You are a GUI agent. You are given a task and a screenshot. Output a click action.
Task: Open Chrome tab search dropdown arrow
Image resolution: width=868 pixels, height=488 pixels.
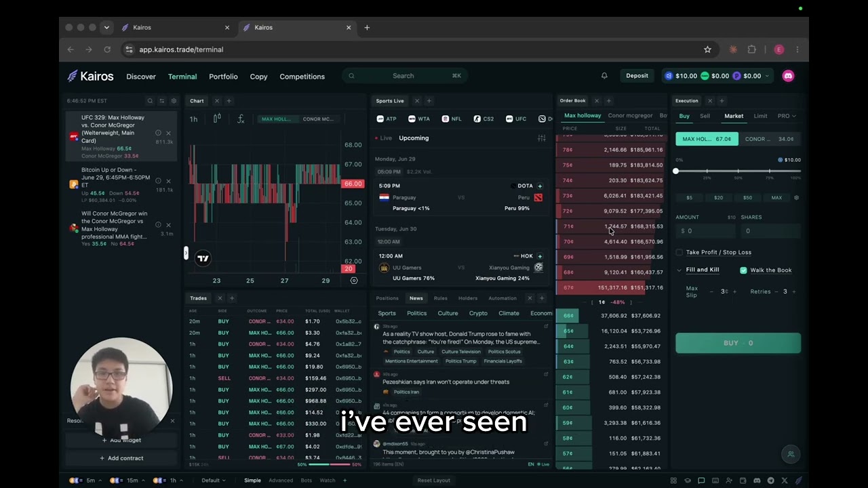click(x=106, y=28)
